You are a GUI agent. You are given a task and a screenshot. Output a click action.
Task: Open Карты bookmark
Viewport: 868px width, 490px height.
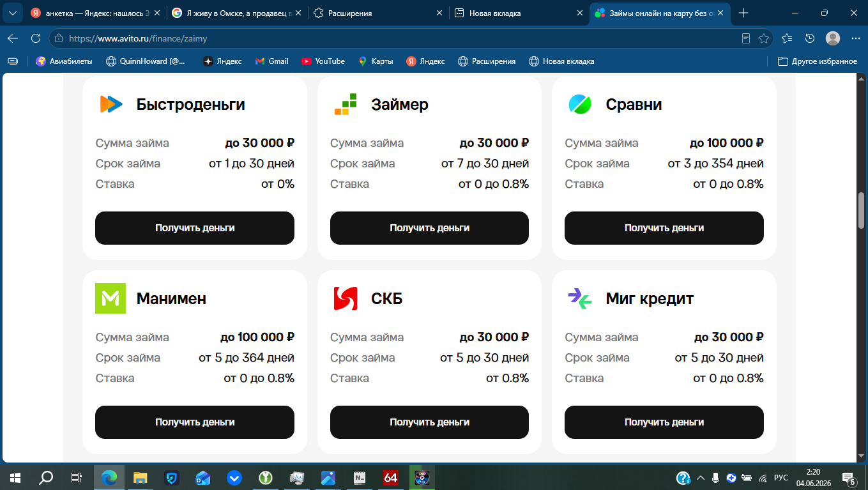[x=376, y=61]
